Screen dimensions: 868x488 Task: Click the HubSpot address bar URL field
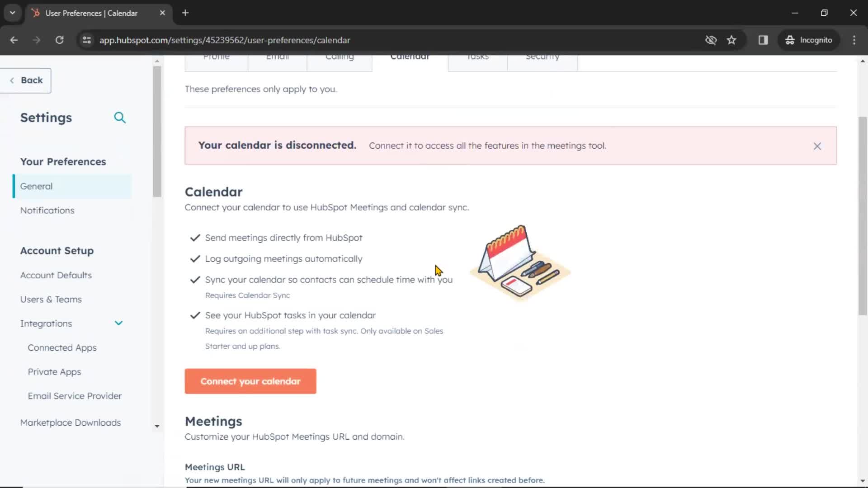pos(224,40)
